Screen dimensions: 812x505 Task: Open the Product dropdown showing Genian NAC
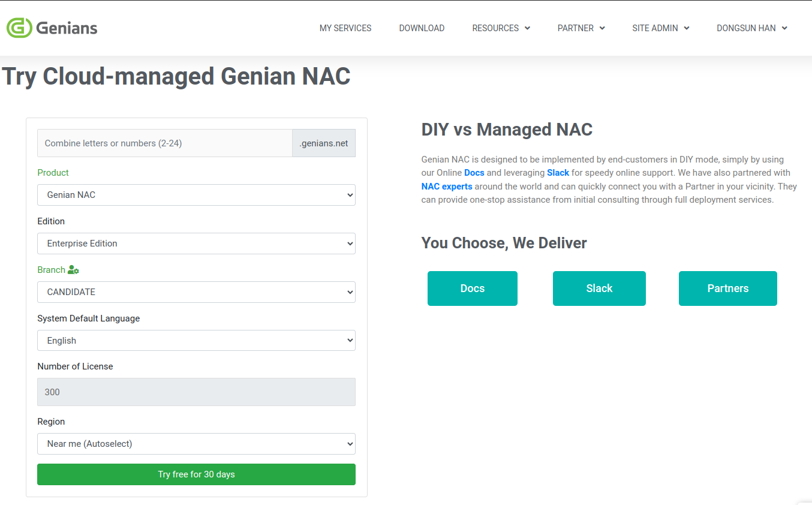coord(196,194)
